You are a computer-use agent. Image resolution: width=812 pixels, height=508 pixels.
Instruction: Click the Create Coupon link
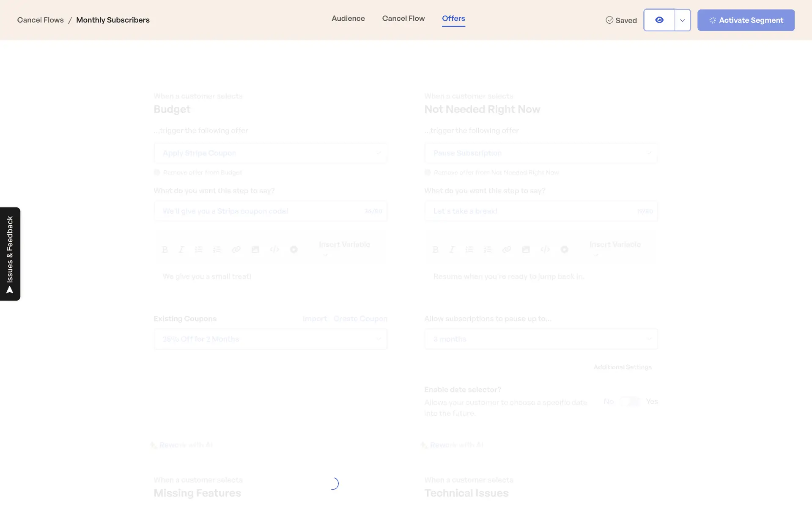(x=360, y=319)
